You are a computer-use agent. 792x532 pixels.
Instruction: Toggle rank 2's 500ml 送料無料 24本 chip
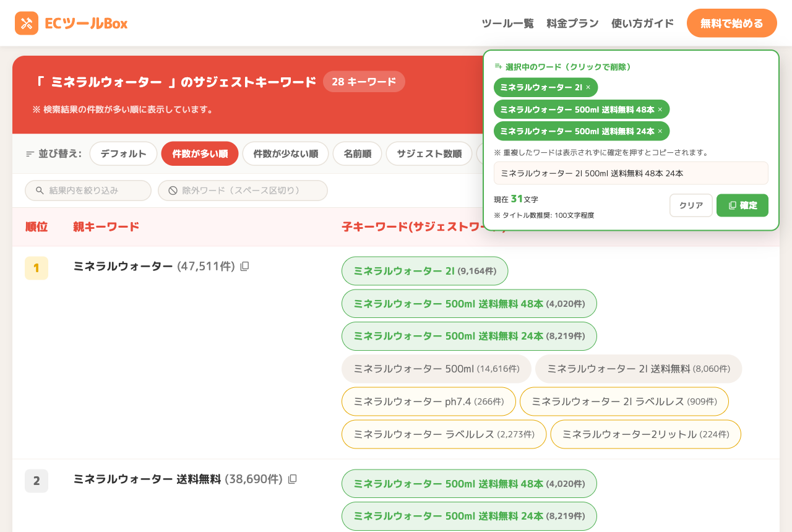click(469, 516)
